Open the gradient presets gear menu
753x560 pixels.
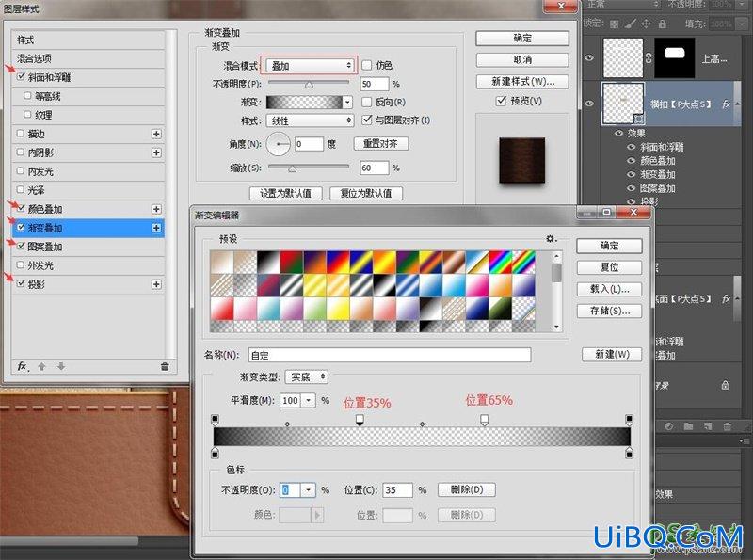pyautogui.click(x=551, y=239)
